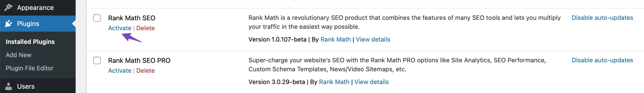The width and height of the screenshot is (644, 93).
Task: Click the Plugins plug icon in sidebar
Action: click(9, 24)
